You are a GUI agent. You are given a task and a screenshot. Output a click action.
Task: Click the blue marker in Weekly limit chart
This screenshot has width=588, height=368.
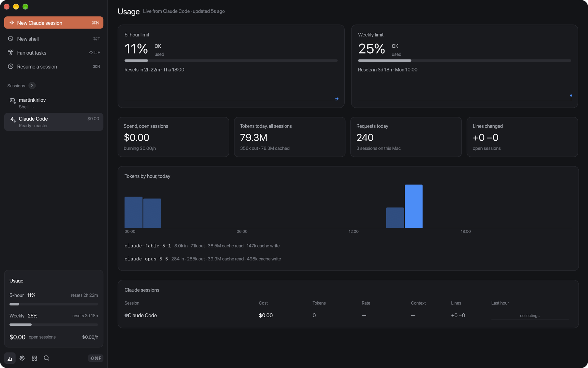[571, 96]
